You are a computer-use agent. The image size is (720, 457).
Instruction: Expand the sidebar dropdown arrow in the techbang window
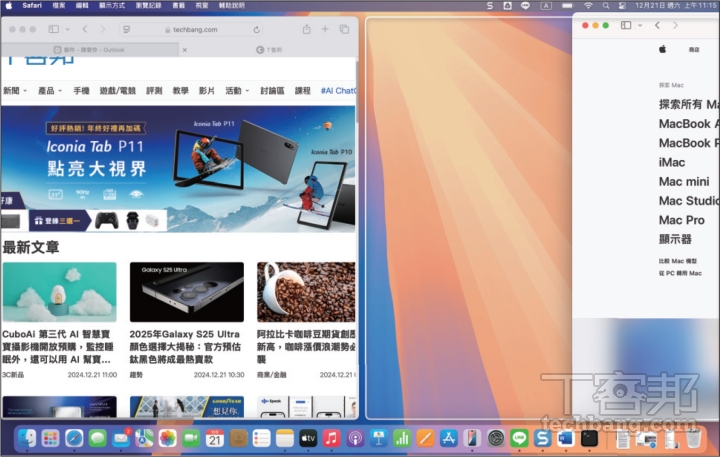(x=68, y=29)
